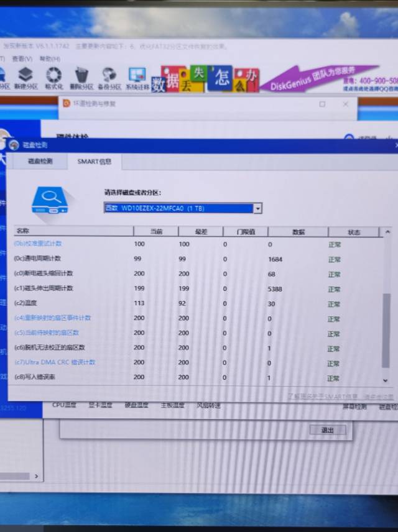
Task: Click the 删除分区 trash toolbar icon
Action: pos(81,79)
